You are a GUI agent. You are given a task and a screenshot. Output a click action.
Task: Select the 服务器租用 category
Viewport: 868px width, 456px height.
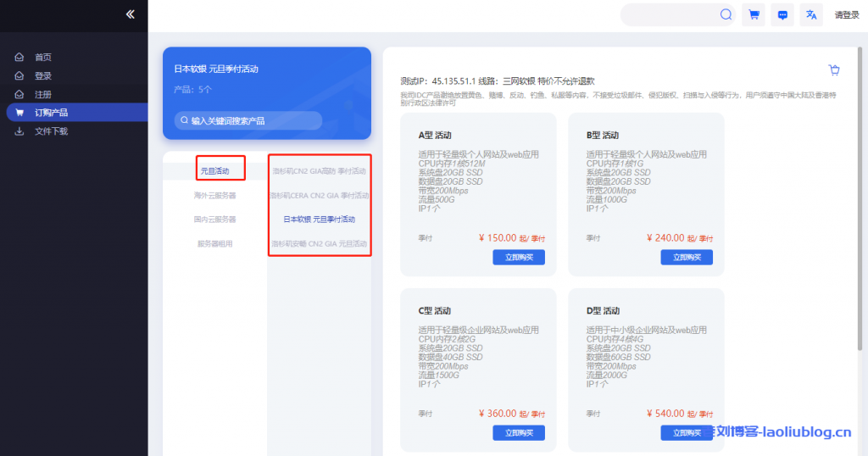(215, 243)
